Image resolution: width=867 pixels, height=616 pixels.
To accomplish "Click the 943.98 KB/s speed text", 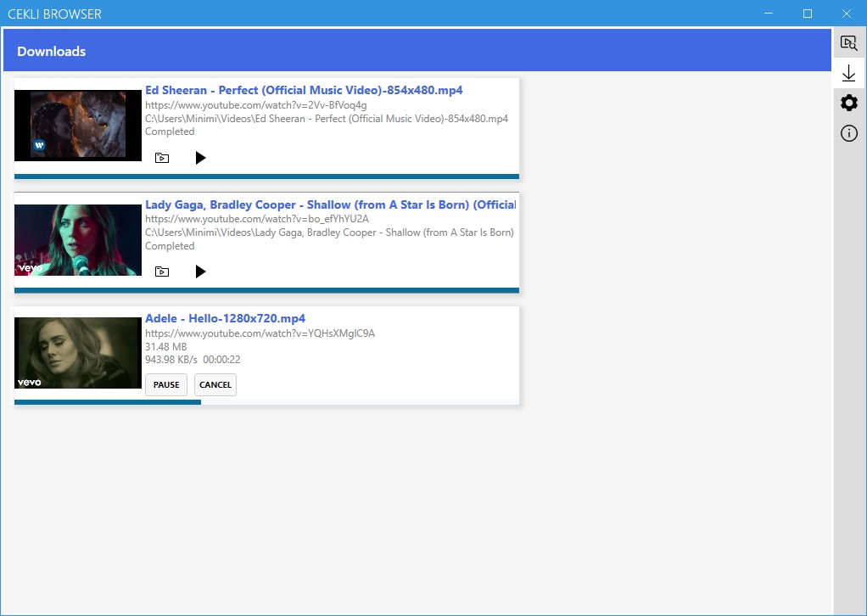I will coord(171,360).
